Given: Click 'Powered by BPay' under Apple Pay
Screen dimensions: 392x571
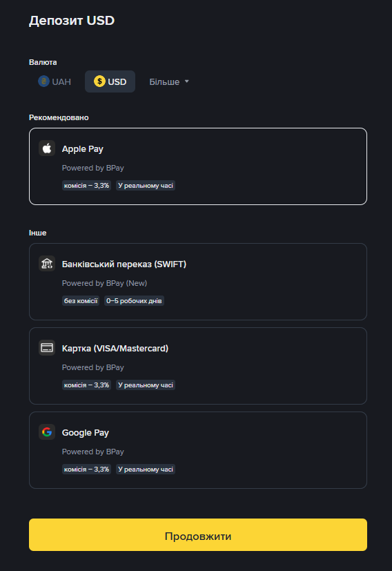Looking at the screenshot, I should point(92,168).
